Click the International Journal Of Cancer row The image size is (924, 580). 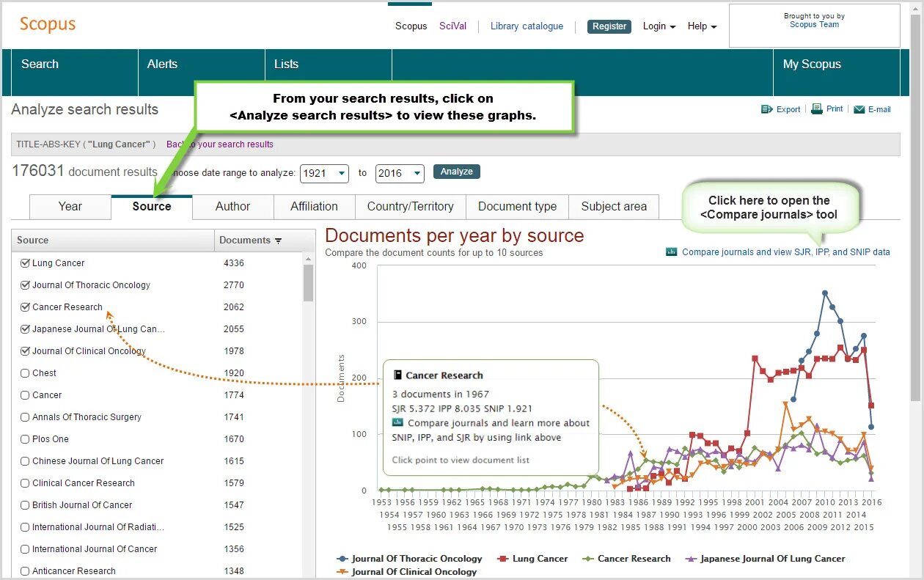pyautogui.click(x=157, y=549)
